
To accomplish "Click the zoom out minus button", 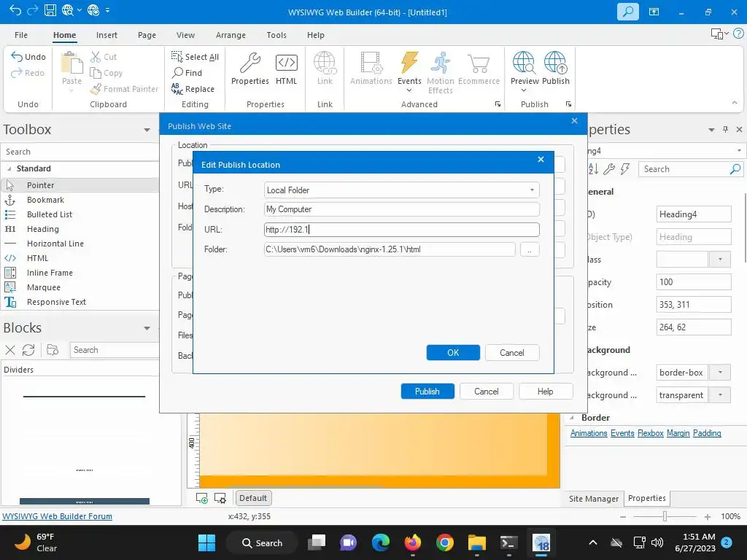I will pyautogui.click(x=623, y=517).
